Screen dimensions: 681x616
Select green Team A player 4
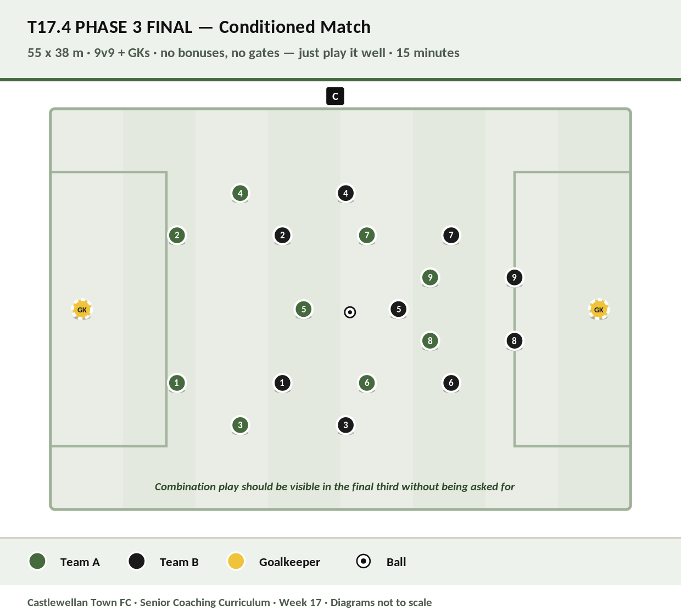click(240, 193)
